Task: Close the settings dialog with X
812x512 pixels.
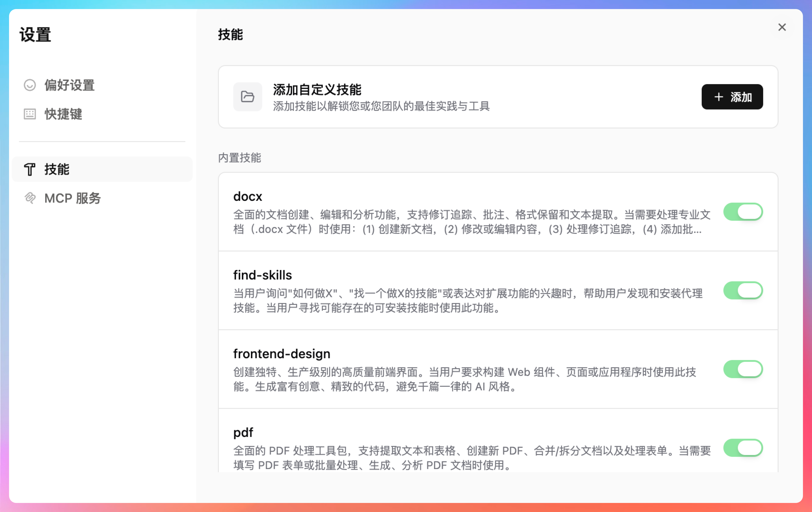Action: point(782,27)
